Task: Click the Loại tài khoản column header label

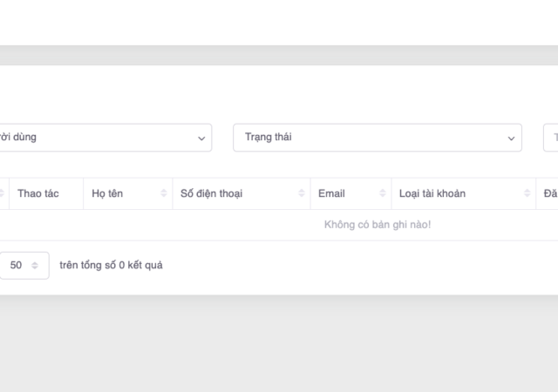Action: tap(432, 193)
